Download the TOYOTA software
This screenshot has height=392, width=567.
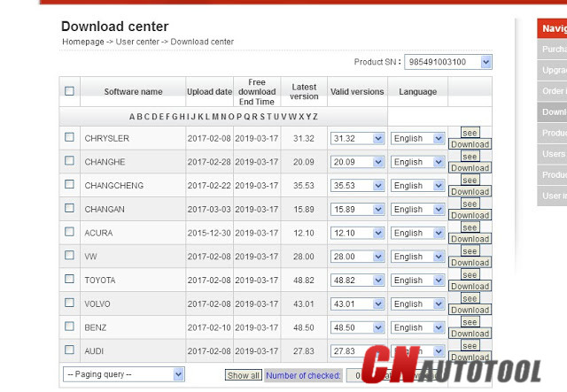[x=470, y=286]
